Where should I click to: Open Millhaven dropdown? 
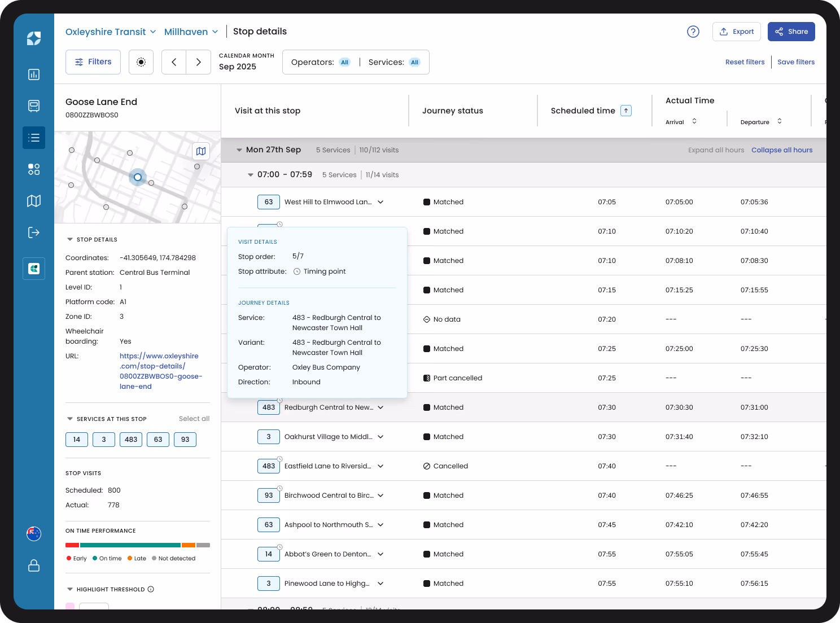[191, 32]
